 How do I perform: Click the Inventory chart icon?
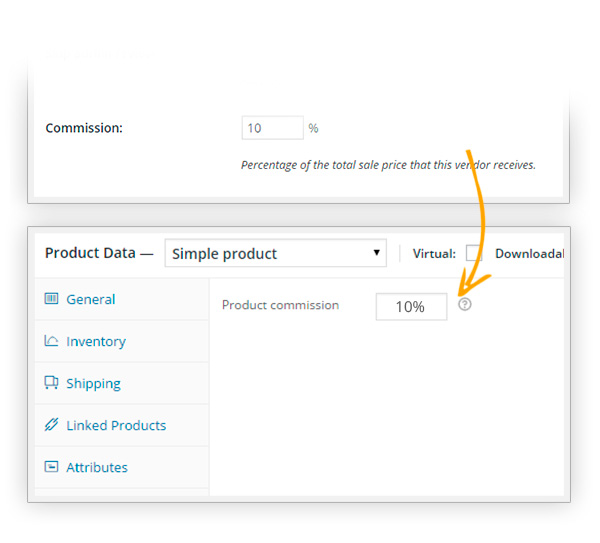pos(51,341)
